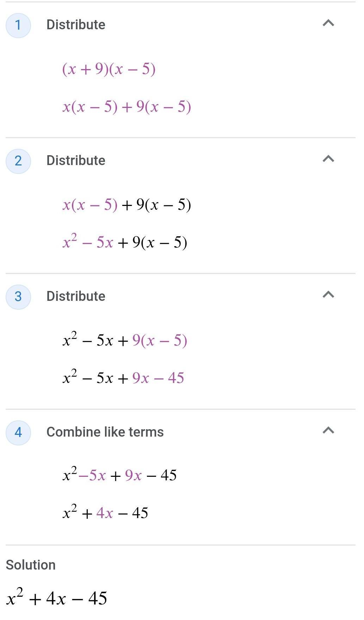
Task: Collapse step 3 Distribute chevron
Action: [x=328, y=295]
